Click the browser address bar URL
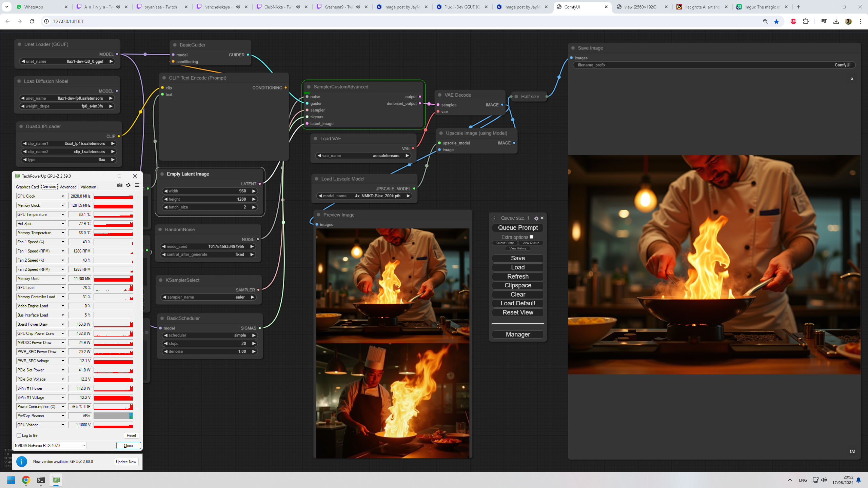The height and width of the screenshot is (488, 868). tap(68, 21)
